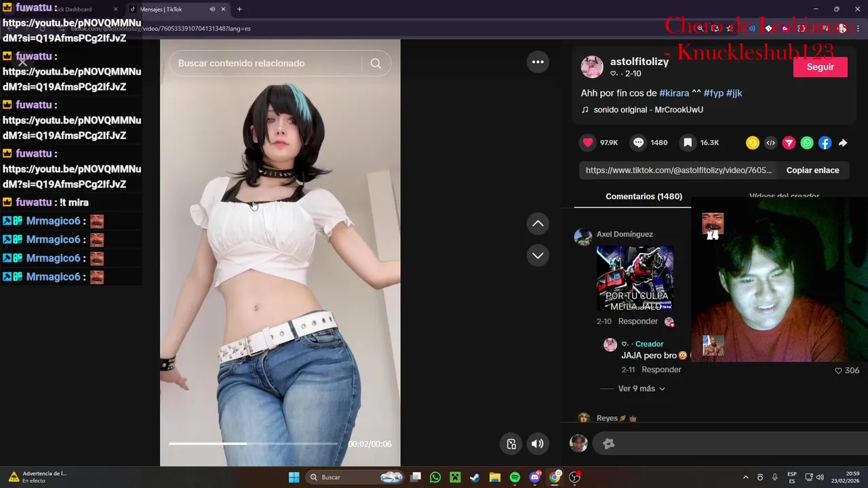Screen dimensions: 868x488
Task: Mute the video with the speaker button
Action: 537,444
